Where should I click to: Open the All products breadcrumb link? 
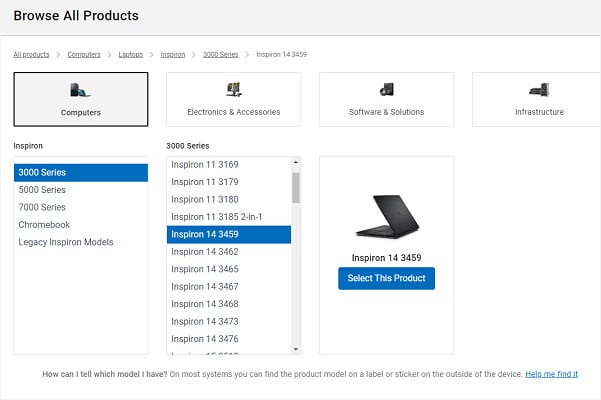click(31, 54)
